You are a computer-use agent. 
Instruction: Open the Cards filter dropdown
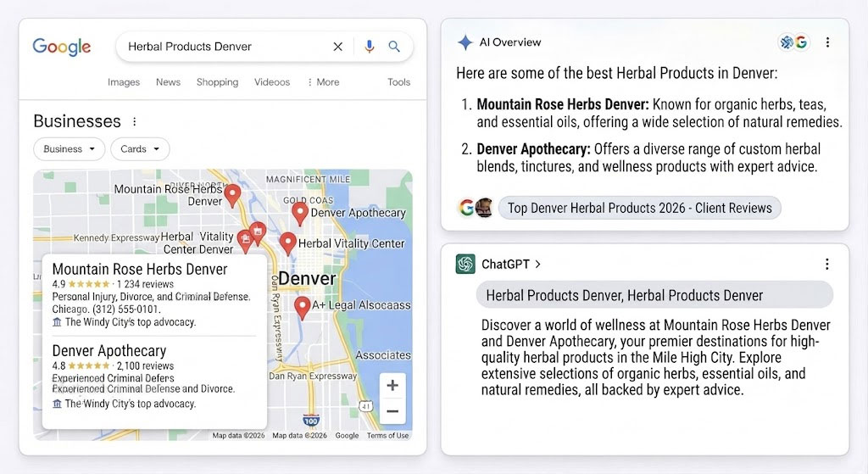140,149
